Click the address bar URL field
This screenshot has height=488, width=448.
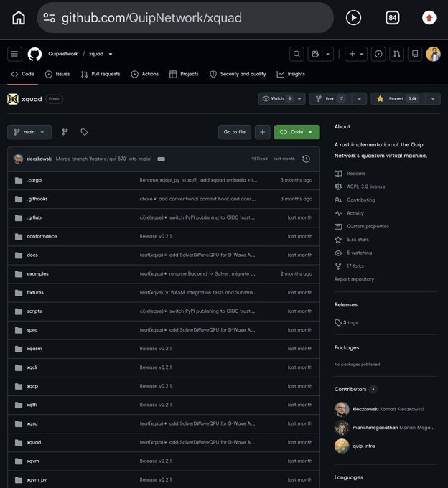pos(185,18)
